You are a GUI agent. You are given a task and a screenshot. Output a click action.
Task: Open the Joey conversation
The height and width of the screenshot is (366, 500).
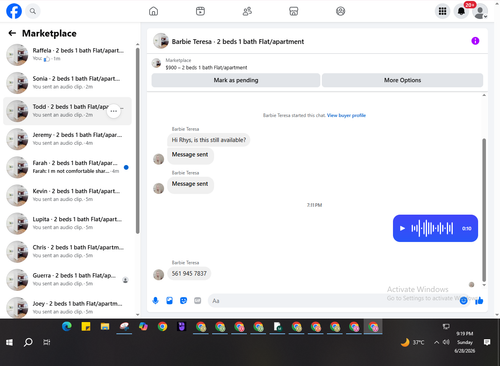tap(67, 307)
